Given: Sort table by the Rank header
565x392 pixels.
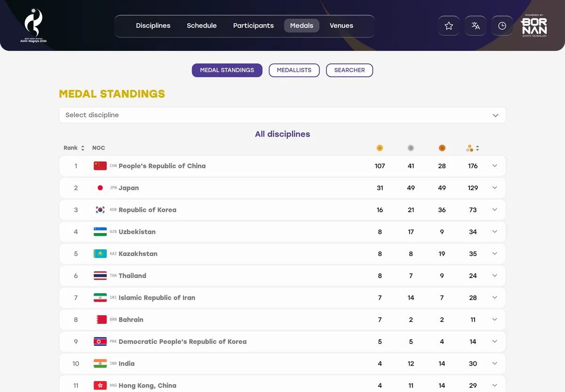Looking at the screenshot, I should point(74,148).
